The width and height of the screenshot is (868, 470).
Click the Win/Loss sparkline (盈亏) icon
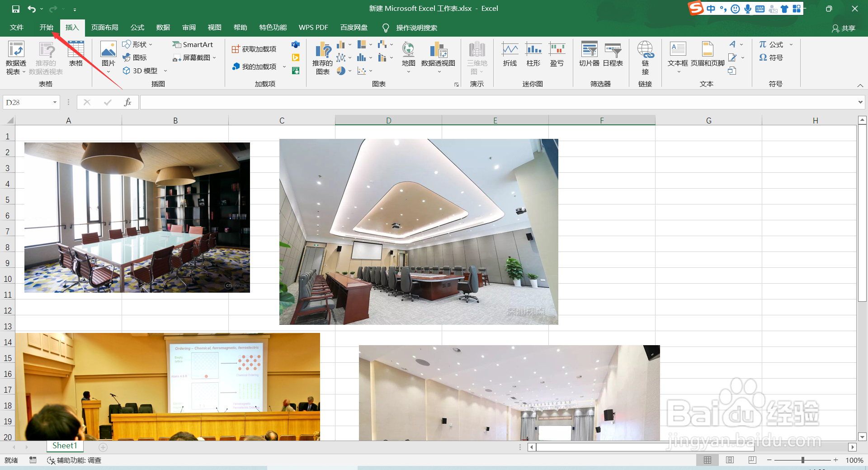(557, 54)
